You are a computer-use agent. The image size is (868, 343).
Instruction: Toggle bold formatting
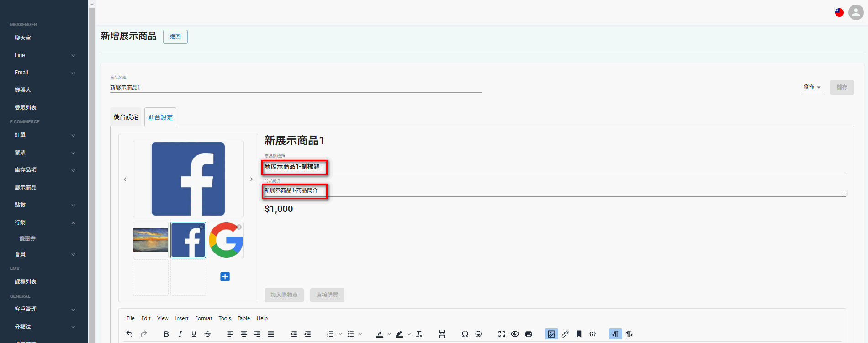tap(166, 334)
